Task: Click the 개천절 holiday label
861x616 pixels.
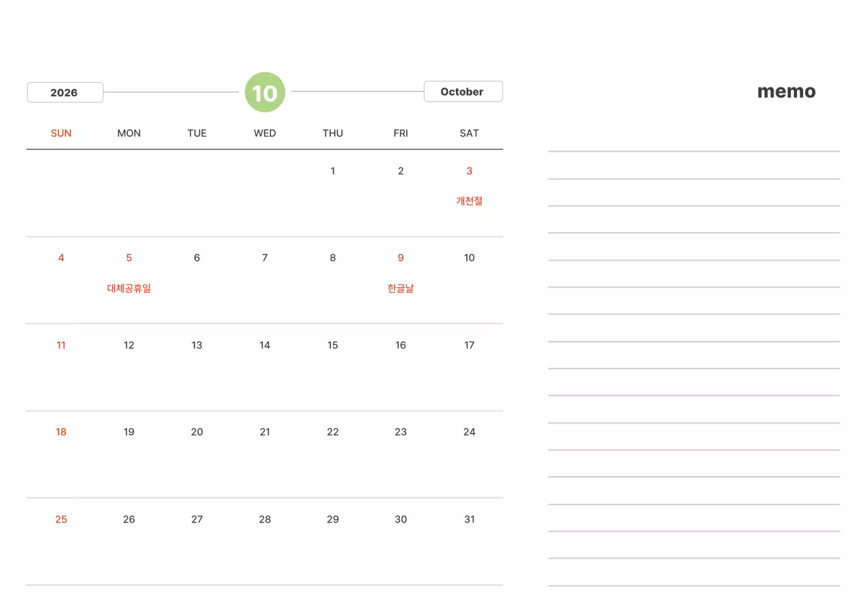Action: point(469,200)
